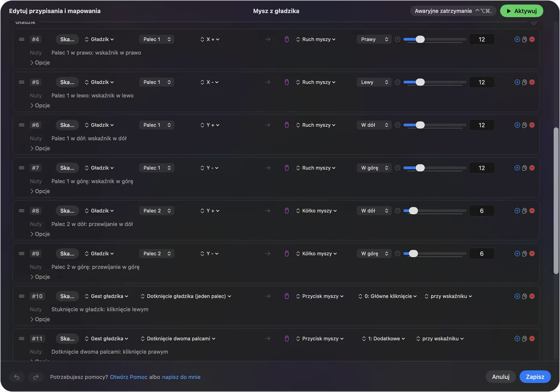Click the Ska... type button in row #10

pyautogui.click(x=67, y=296)
